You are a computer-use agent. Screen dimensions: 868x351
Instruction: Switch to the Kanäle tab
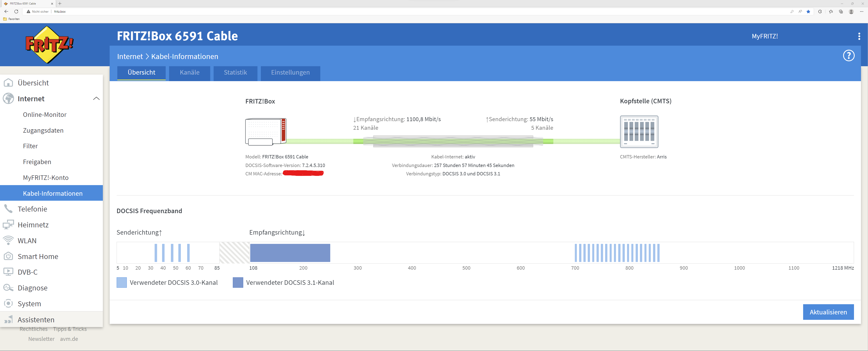(x=189, y=72)
